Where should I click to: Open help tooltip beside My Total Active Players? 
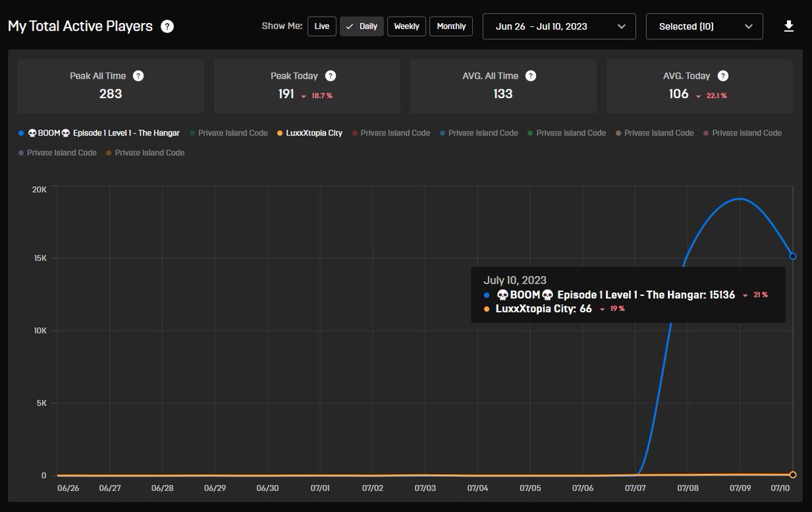click(167, 26)
